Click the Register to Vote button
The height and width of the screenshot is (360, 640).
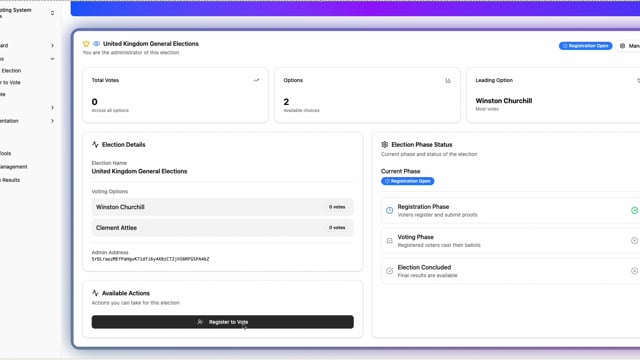[222, 322]
